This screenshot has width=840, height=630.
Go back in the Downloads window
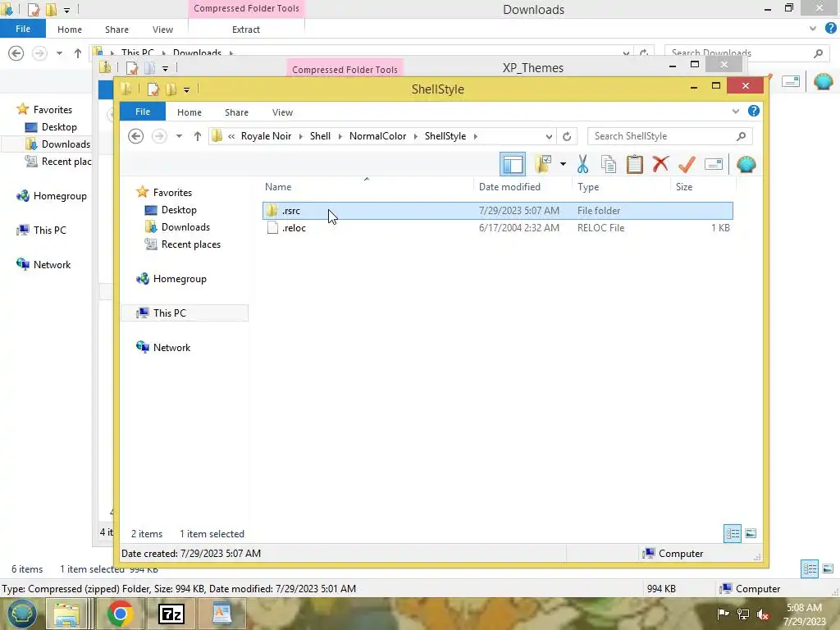coord(16,53)
